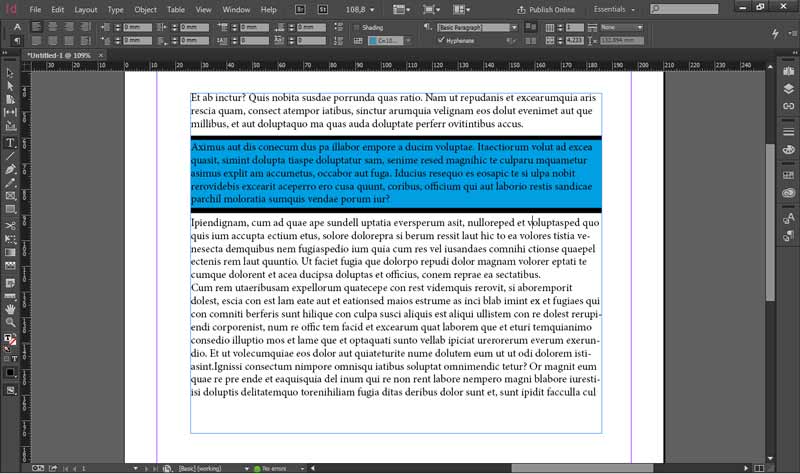800x474 pixels.
Task: Open the zoom level 108,8 dropdown
Action: tap(372, 10)
